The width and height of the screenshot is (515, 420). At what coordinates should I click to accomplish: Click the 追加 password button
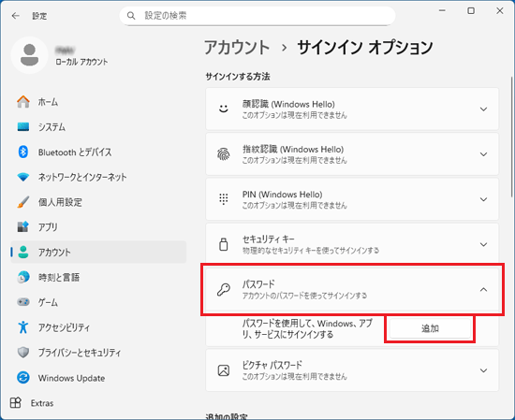[430, 328]
